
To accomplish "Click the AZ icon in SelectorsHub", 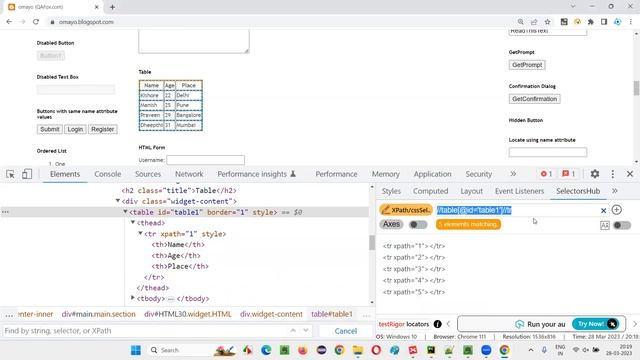I will (x=605, y=225).
